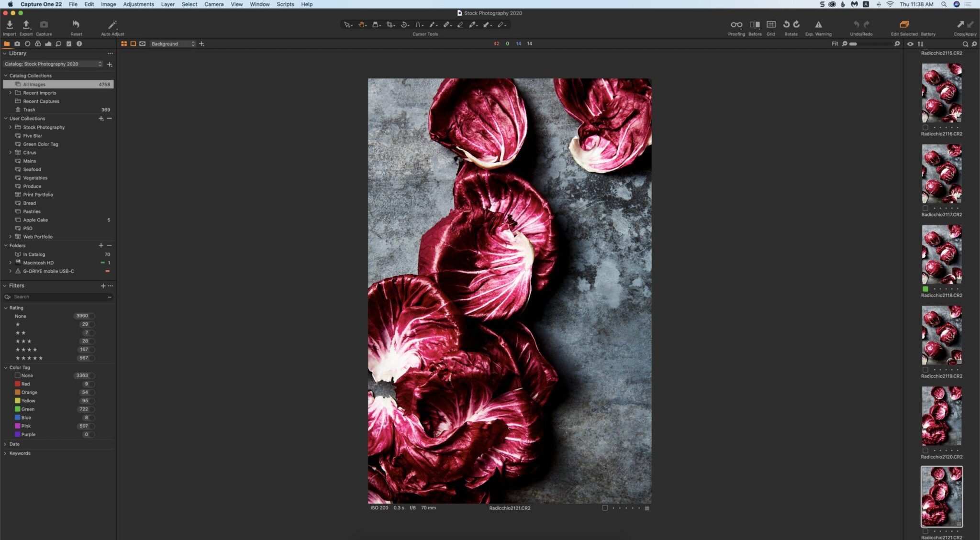Toggle Exposure Warning display
The height and width of the screenshot is (540, 980).
pos(818,24)
